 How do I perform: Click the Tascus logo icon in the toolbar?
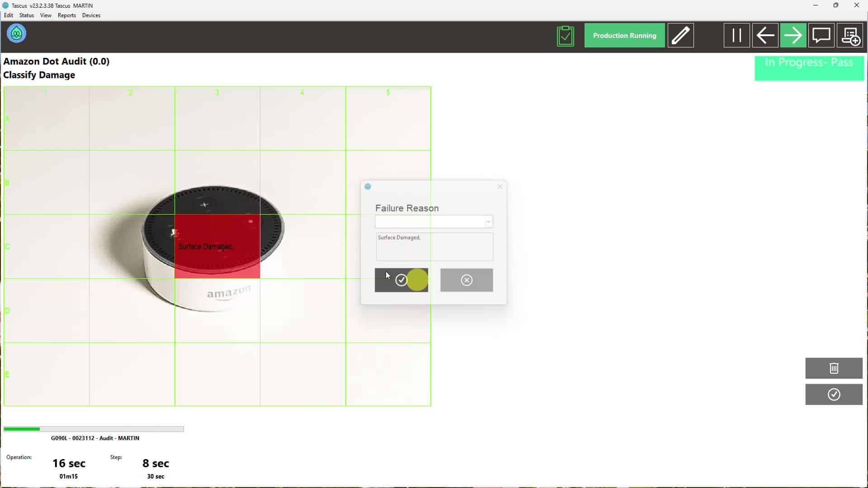(16, 34)
